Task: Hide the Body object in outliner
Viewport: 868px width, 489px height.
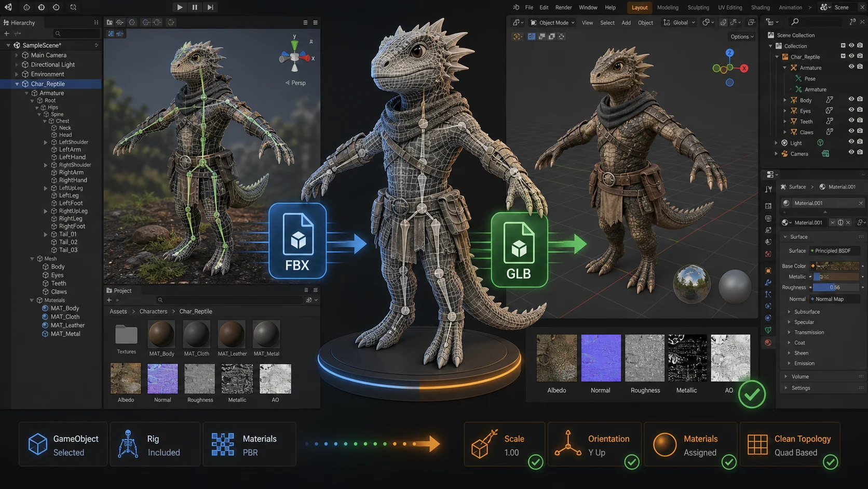Action: point(851,99)
